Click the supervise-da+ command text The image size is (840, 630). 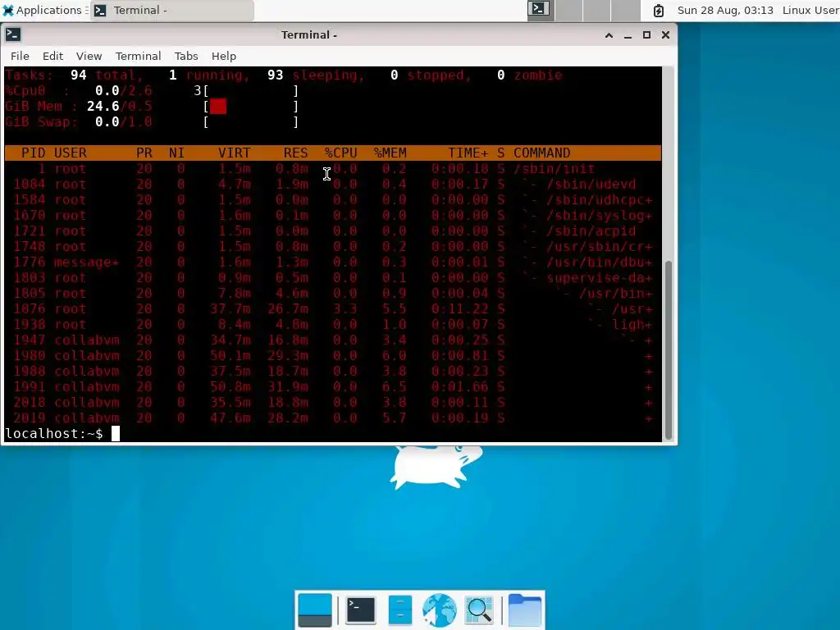click(600, 277)
